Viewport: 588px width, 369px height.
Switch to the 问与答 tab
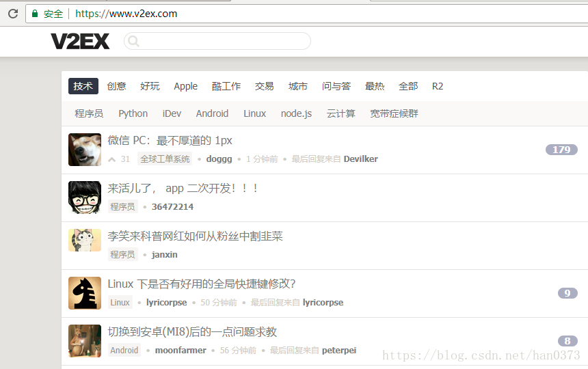[x=336, y=86]
